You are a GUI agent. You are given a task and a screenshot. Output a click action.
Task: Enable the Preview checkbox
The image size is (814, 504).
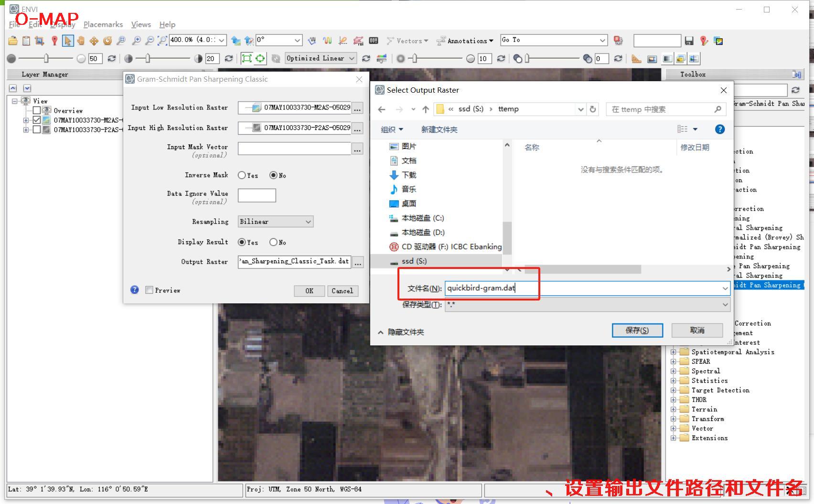[x=149, y=290]
